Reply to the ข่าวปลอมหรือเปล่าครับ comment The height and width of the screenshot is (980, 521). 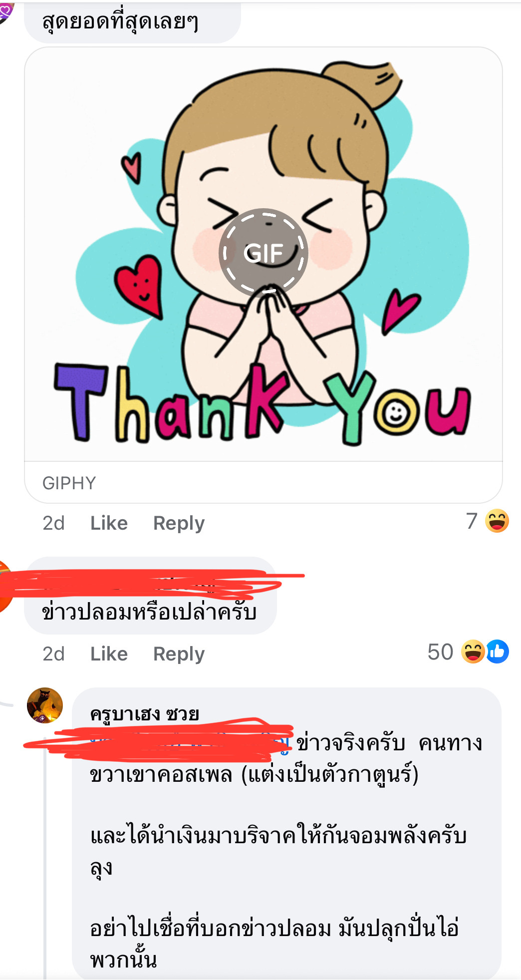click(179, 654)
